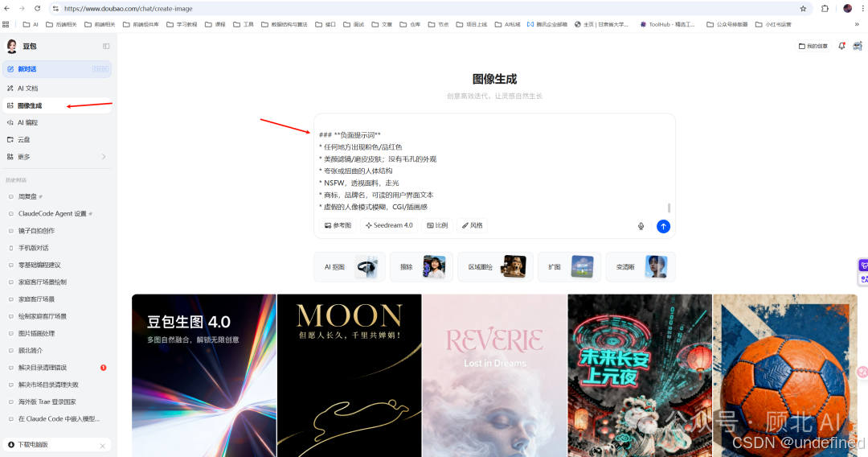Open the 在 Claude Code 中嵌入模型 chat

[x=58, y=418]
